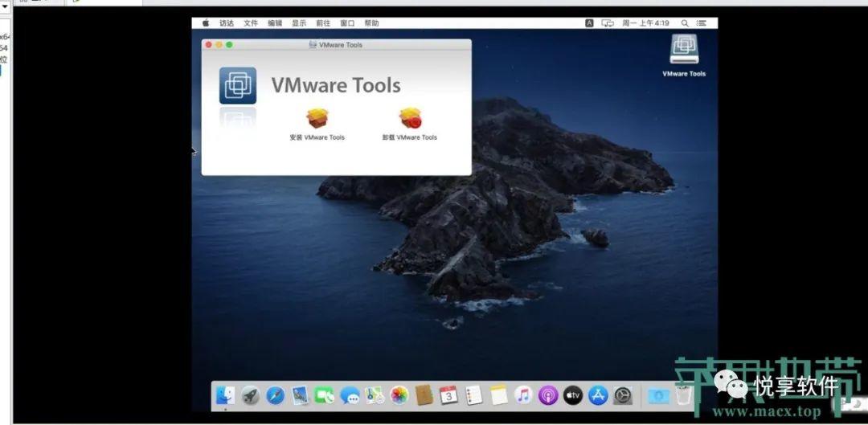
Task: Open Apple TV from the Dock
Action: [573, 395]
